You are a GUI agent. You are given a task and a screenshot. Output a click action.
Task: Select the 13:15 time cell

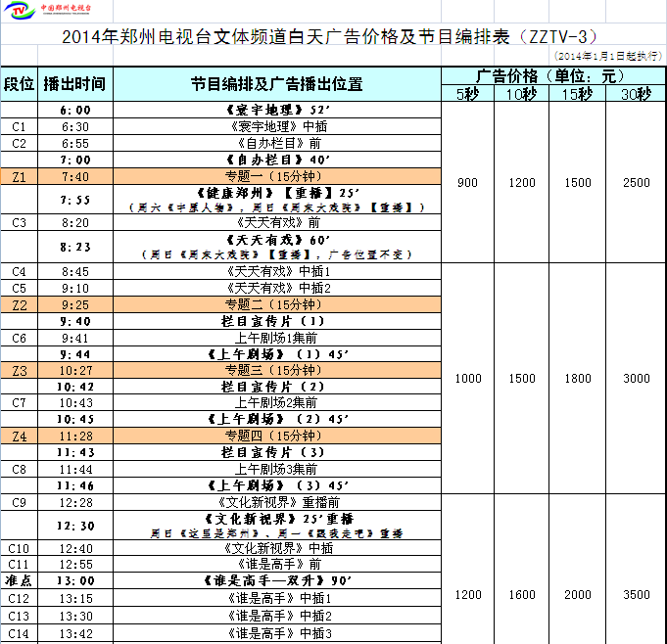[75, 598]
